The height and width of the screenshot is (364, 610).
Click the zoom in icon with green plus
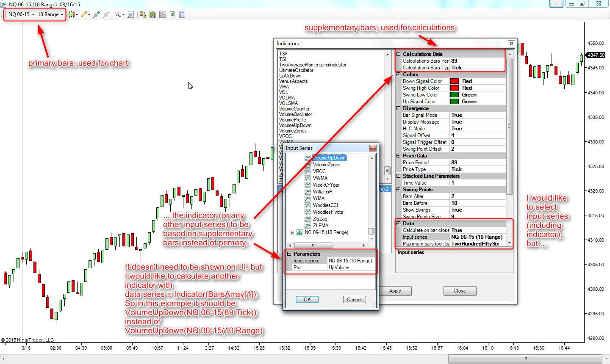pos(97,14)
